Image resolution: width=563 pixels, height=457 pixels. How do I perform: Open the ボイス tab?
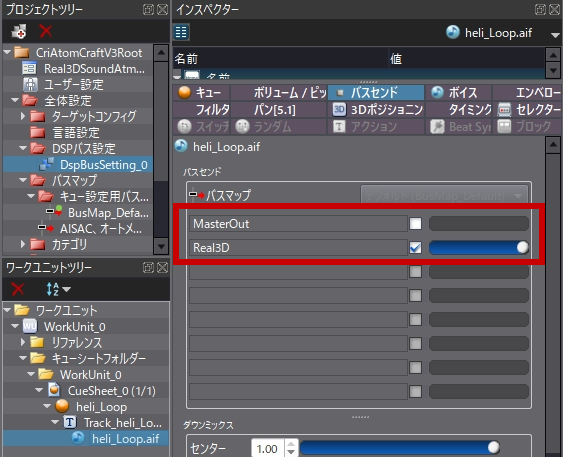point(459,93)
